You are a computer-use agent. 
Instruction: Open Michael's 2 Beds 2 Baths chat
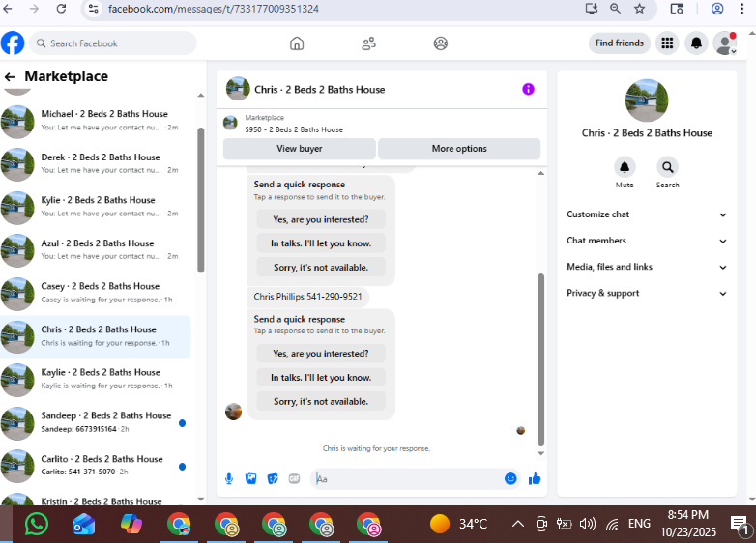click(96, 121)
